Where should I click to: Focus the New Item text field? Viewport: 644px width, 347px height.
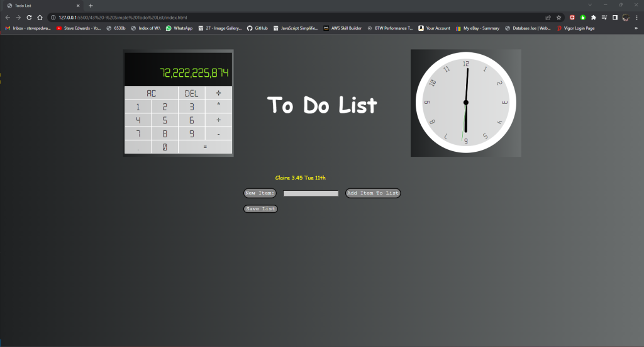click(x=311, y=193)
